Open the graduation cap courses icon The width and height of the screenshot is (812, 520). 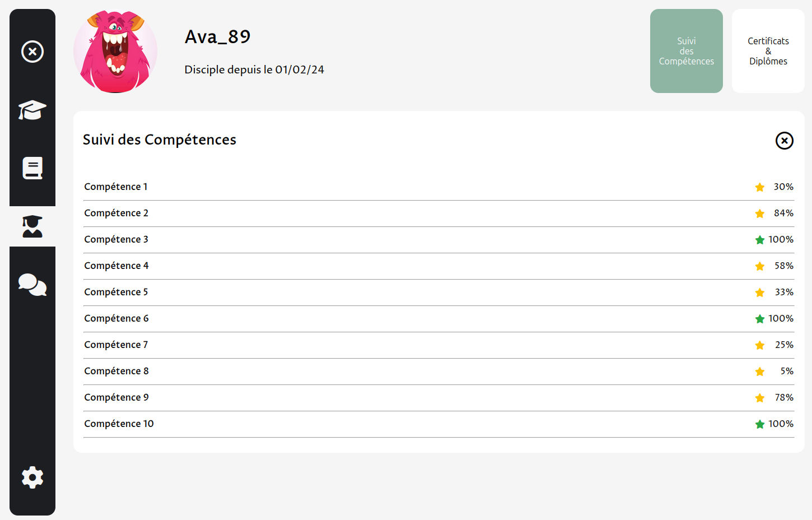[x=32, y=110]
